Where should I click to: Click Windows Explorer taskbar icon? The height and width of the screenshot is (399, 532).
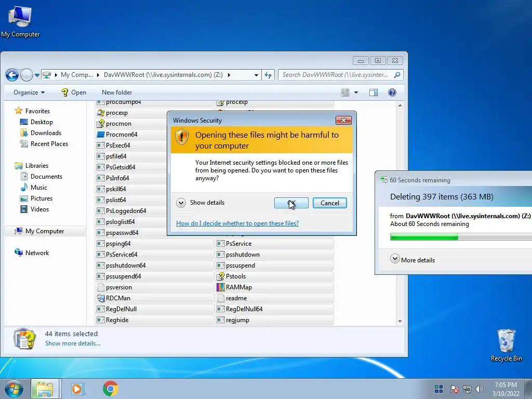(x=45, y=389)
